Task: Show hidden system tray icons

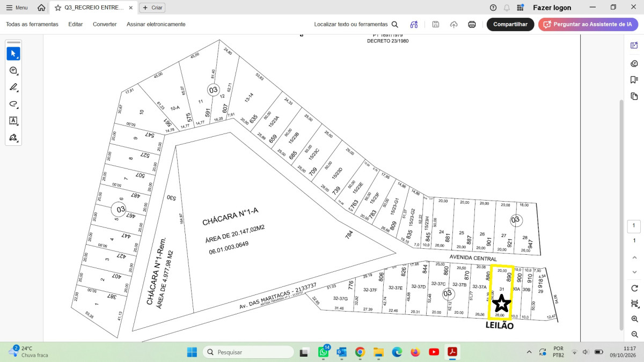Action: [x=529, y=352]
